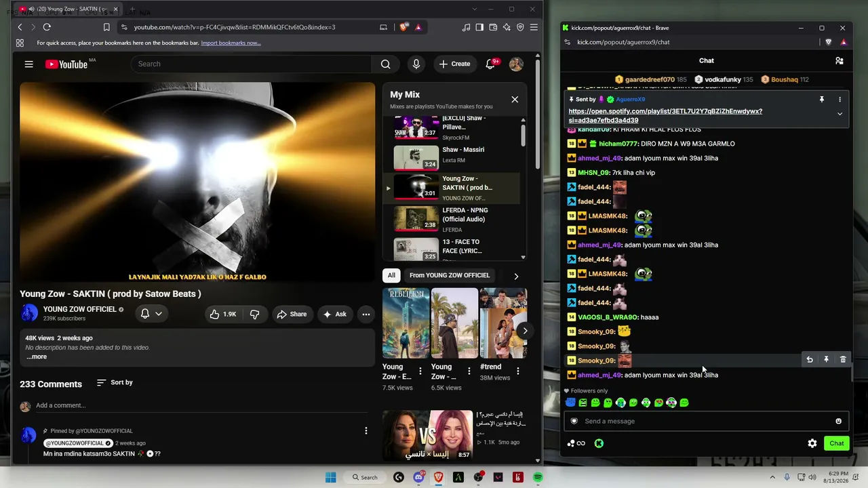Click the YouTube search magnifier button

click(385, 64)
